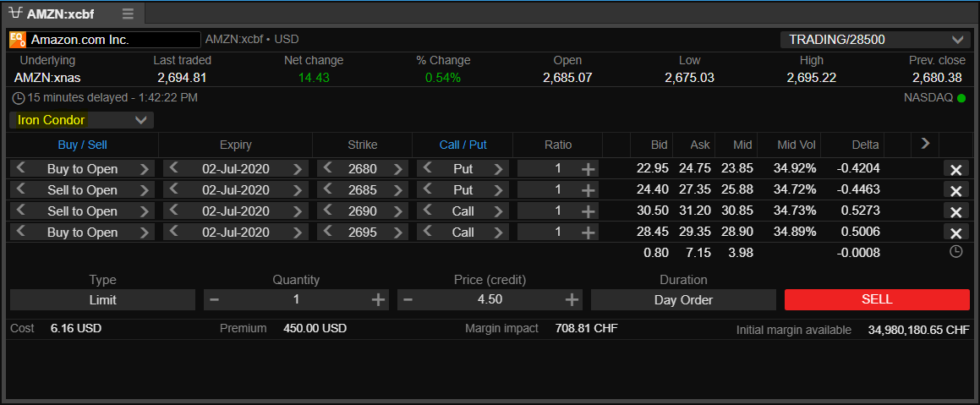This screenshot has height=405, width=980.
Task: Click the Call / Put column header
Action: (x=463, y=145)
